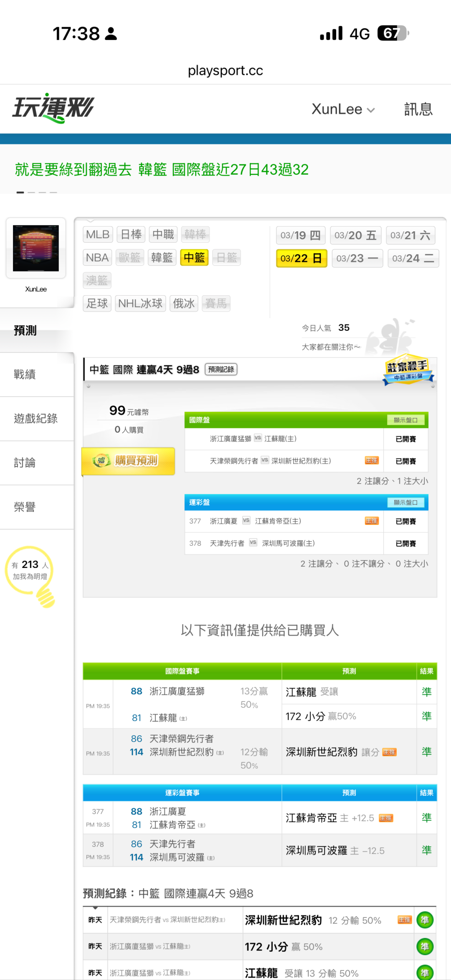Click the coin icon on 購買預測

click(101, 461)
